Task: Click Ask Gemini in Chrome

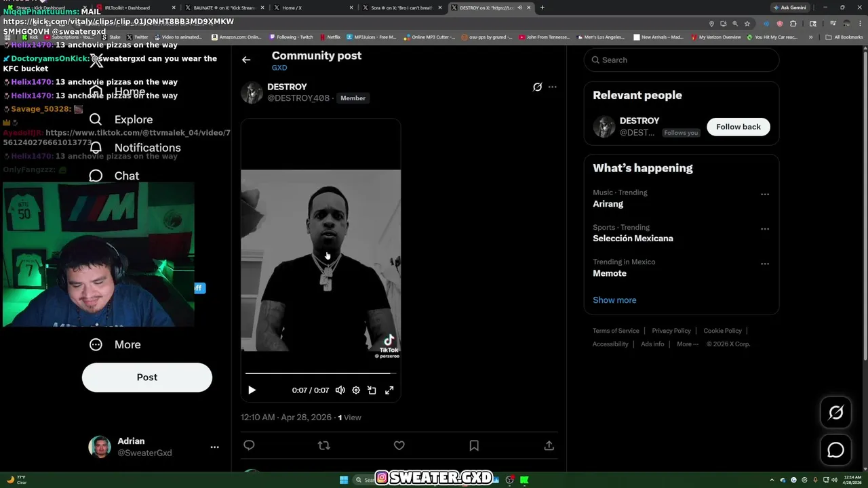Action: (790, 7)
